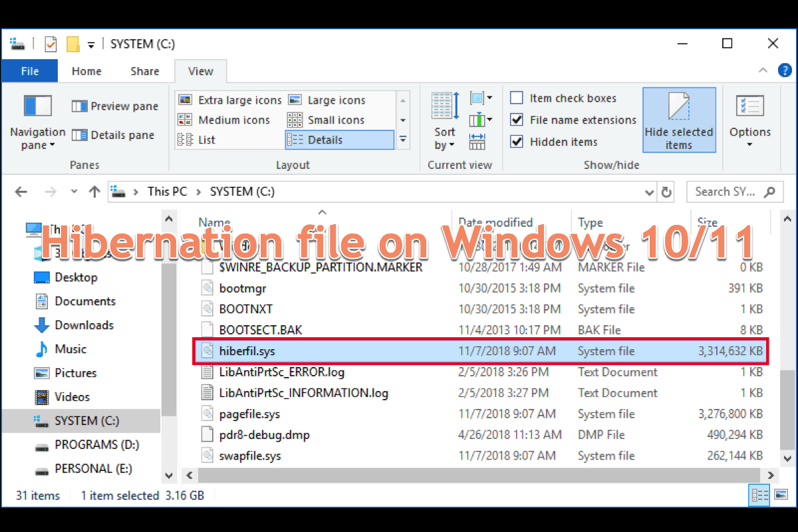Switch to details view status bar icon
Viewport: 798px width, 532px height.
[759, 495]
